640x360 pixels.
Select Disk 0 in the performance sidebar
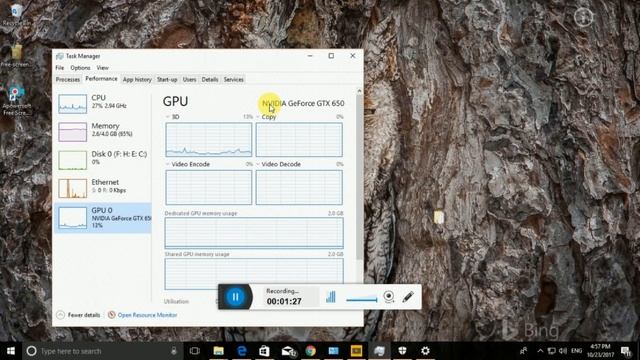103,160
